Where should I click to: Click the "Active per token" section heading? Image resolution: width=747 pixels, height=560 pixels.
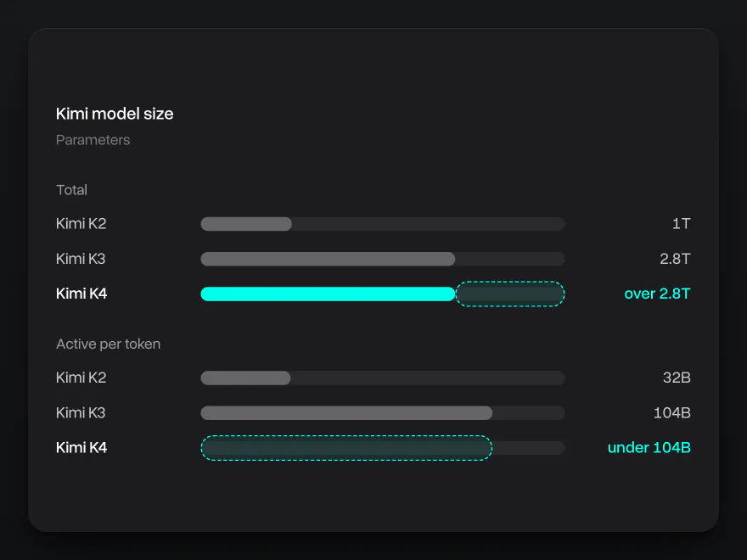click(x=108, y=344)
